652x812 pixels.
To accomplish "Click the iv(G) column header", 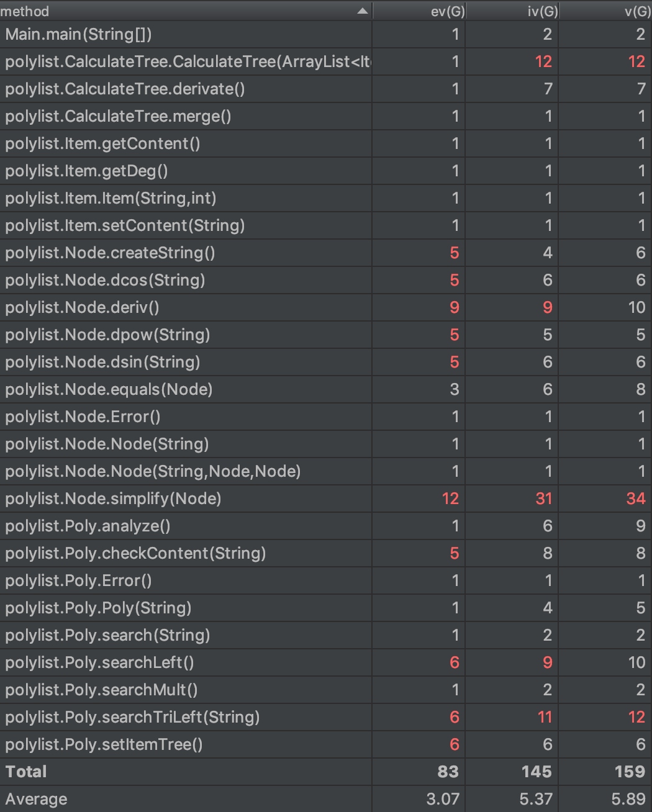I will point(541,11).
